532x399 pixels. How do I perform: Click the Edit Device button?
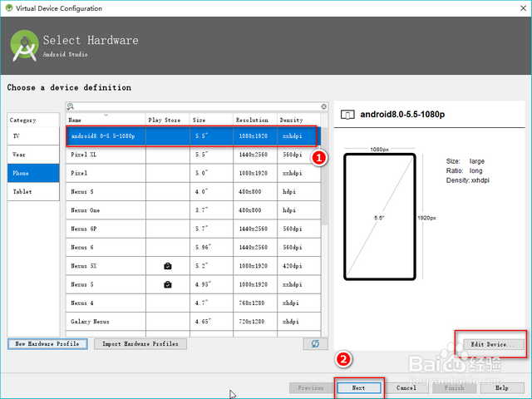click(494, 344)
